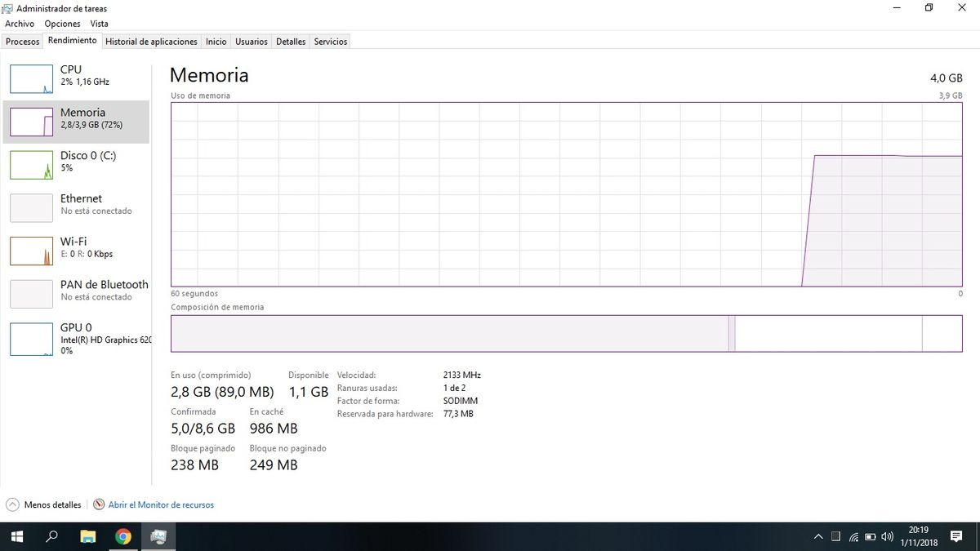Open the Archivo menu
The image size is (980, 551).
20,24
